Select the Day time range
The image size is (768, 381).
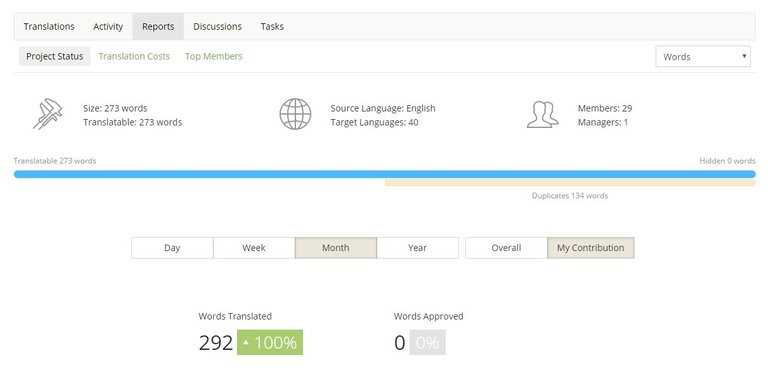point(172,248)
